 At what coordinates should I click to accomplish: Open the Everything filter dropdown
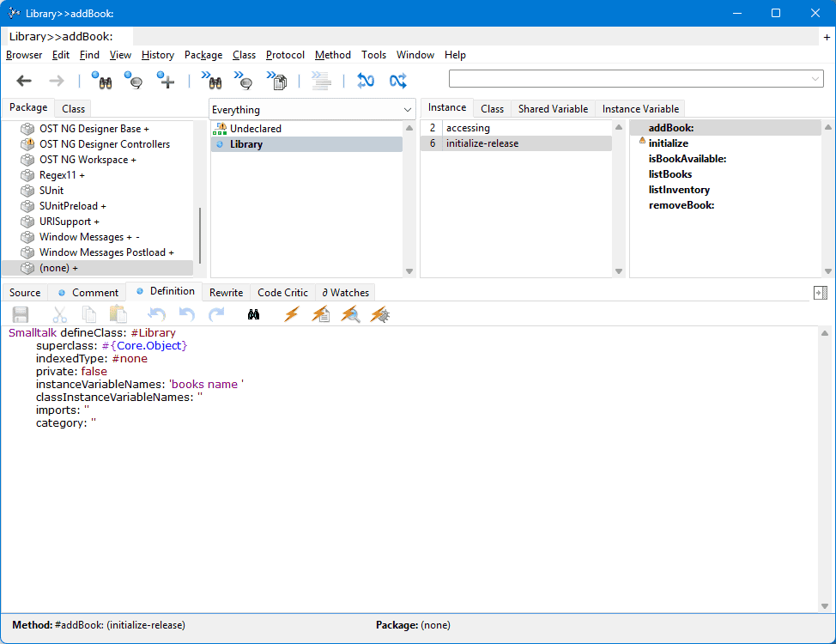pos(407,110)
